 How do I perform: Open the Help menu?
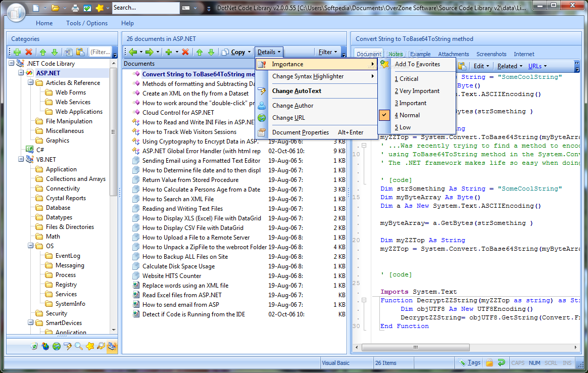(127, 23)
